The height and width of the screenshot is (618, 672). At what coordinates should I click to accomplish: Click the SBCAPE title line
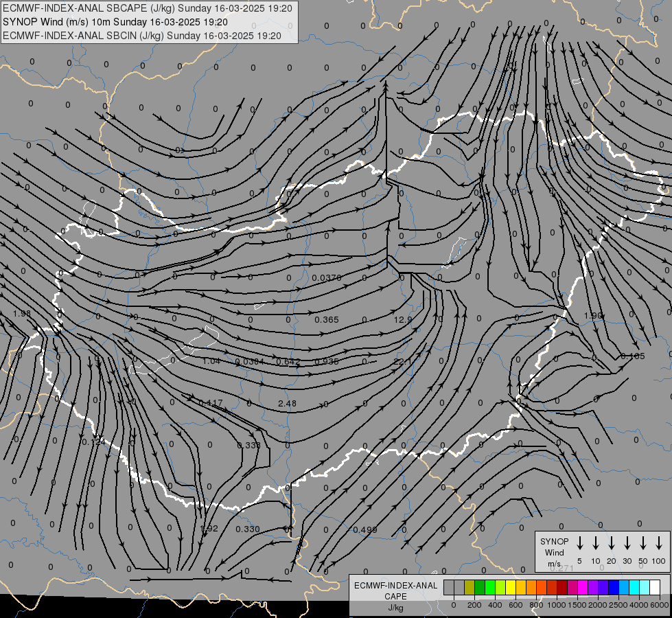pyautogui.click(x=148, y=8)
